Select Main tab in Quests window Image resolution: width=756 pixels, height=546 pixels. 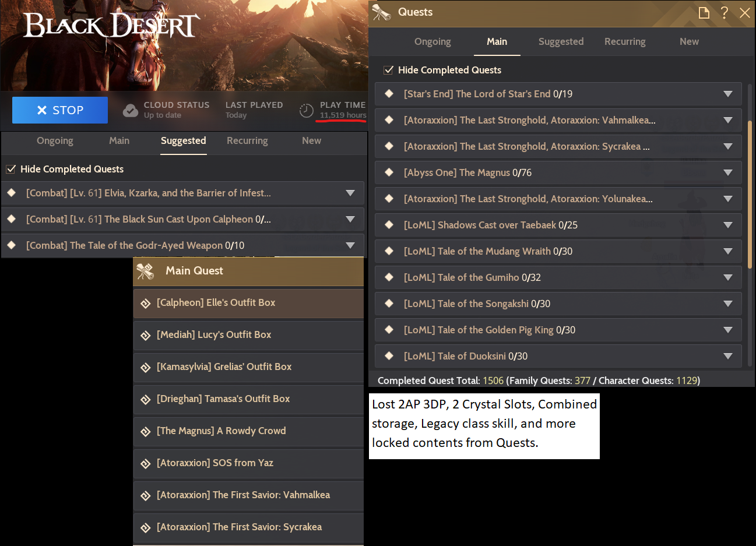[497, 42]
